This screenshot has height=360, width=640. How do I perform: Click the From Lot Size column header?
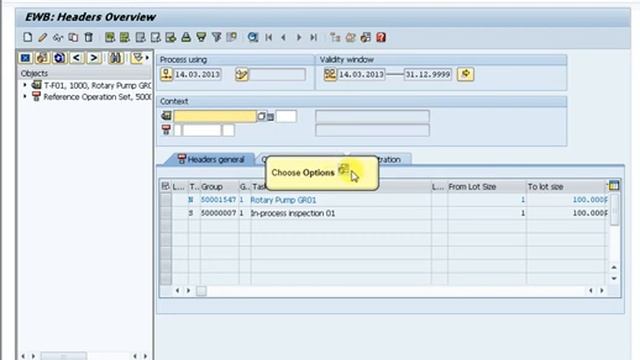click(x=487, y=187)
